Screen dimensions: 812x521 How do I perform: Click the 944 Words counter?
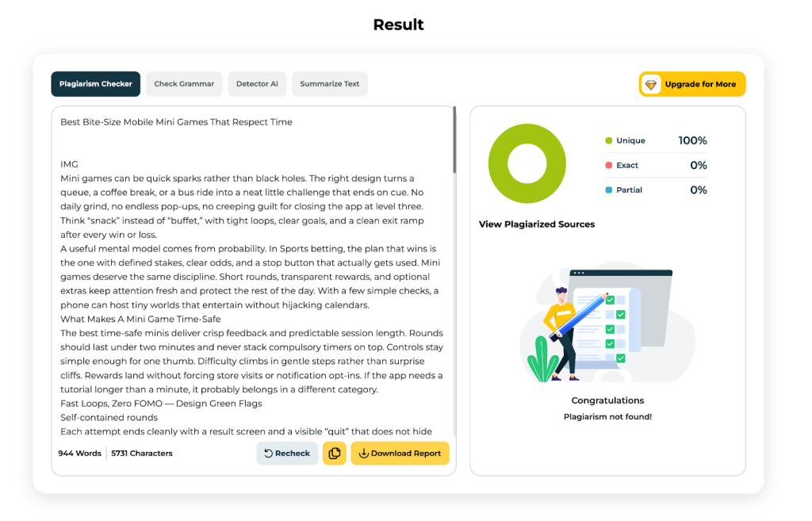pyautogui.click(x=79, y=454)
